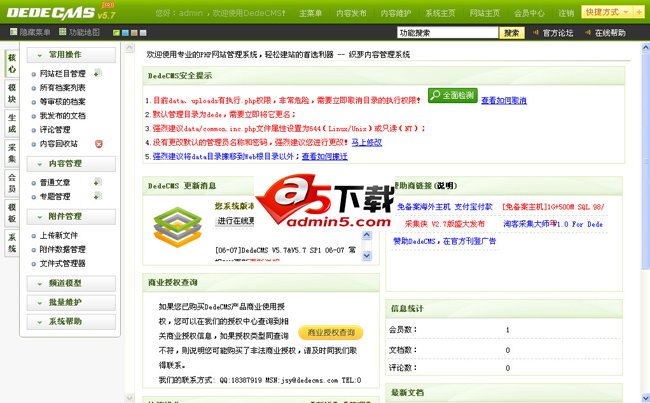Screen dimensions: 650x403
Task: Switch to the 系统 side tab
Action: pyautogui.click(x=12, y=243)
